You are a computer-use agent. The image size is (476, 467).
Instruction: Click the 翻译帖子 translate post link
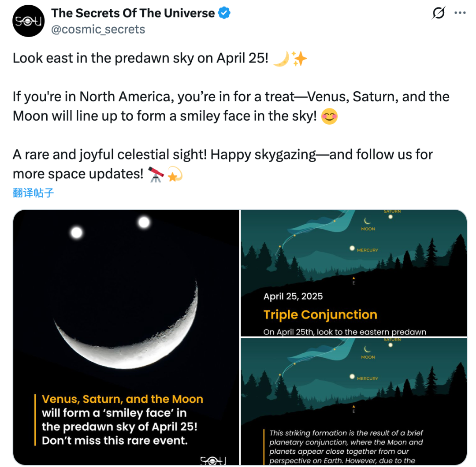click(33, 193)
